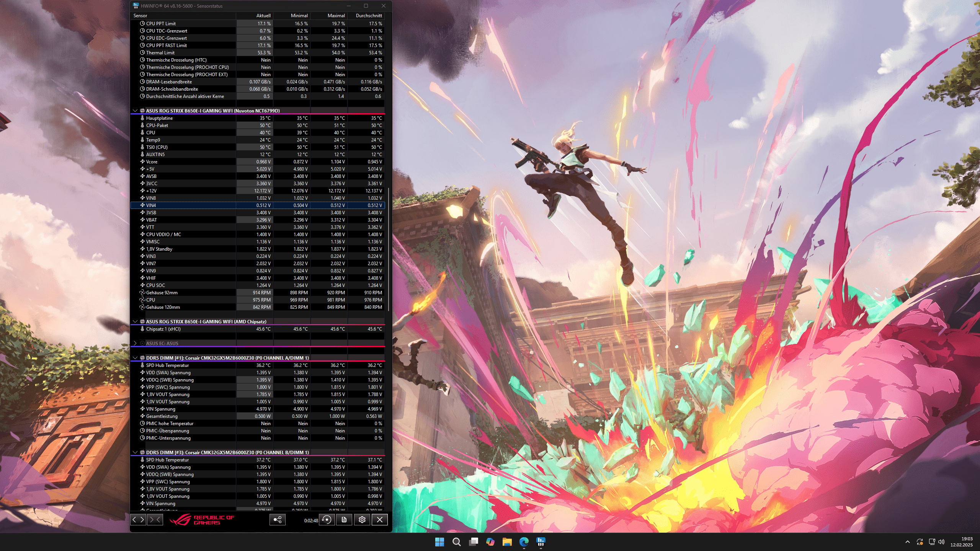Click the thermometer icon beside CPU-Paket
The height and width of the screenshot is (551, 980).
tap(142, 125)
